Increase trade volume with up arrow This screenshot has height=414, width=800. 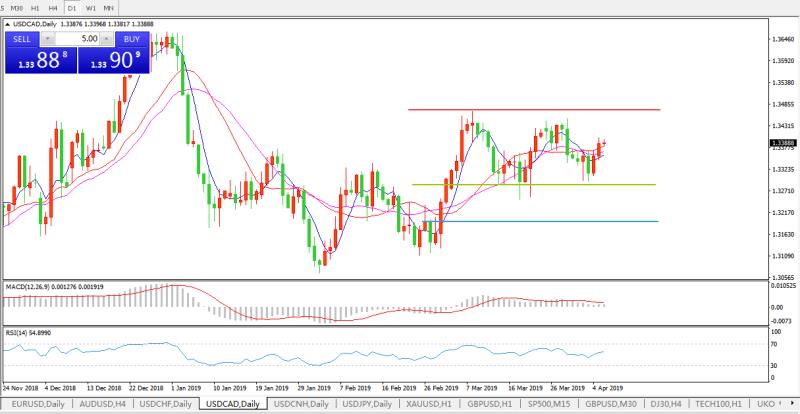(105, 38)
